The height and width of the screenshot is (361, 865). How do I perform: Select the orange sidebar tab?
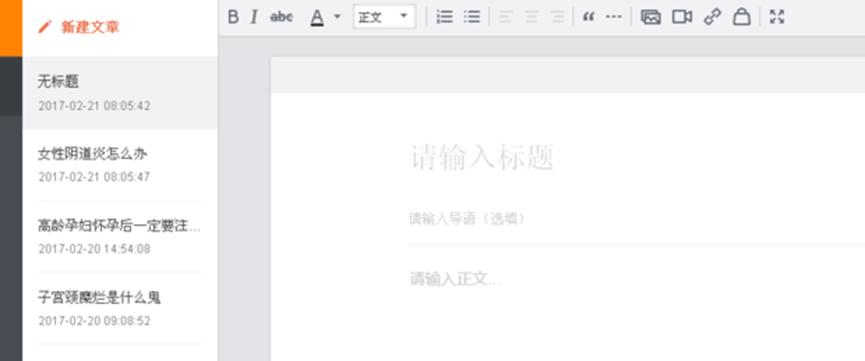pos(11,28)
